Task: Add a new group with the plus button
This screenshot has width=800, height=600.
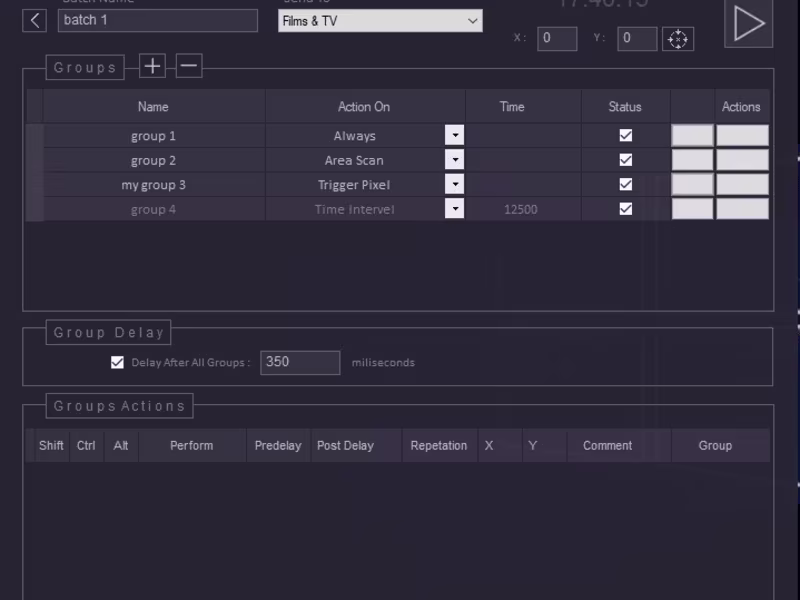Action: pos(152,66)
